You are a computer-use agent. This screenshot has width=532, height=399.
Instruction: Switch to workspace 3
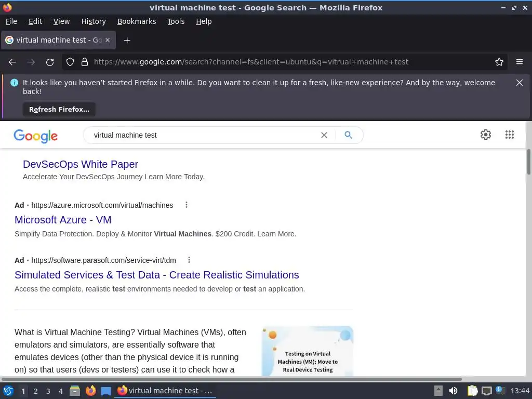pos(48,391)
